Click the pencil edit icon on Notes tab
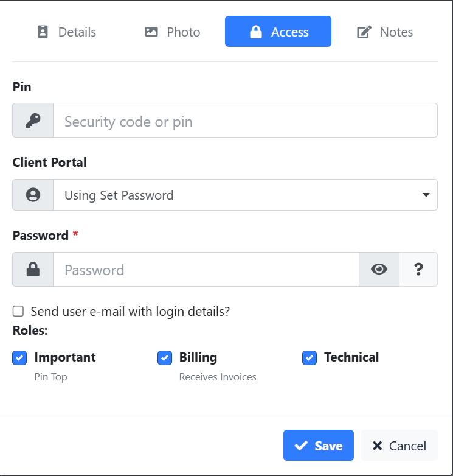This screenshot has height=476, width=453. tap(364, 32)
